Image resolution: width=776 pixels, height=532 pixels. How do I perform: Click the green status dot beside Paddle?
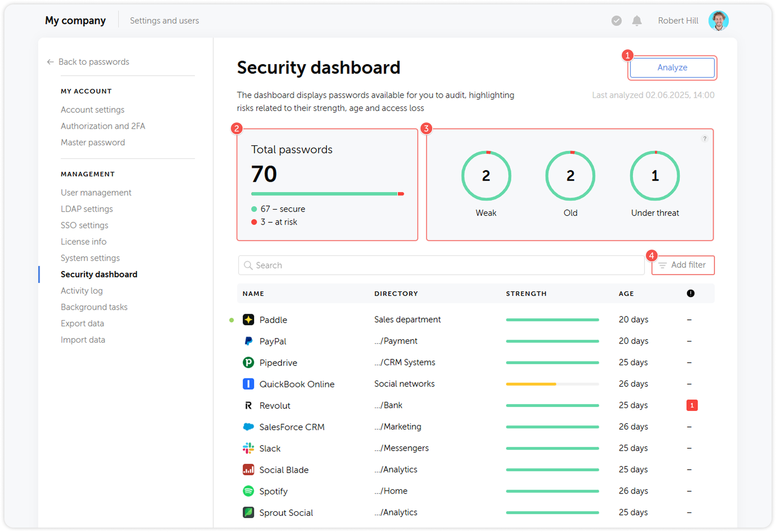click(x=232, y=320)
